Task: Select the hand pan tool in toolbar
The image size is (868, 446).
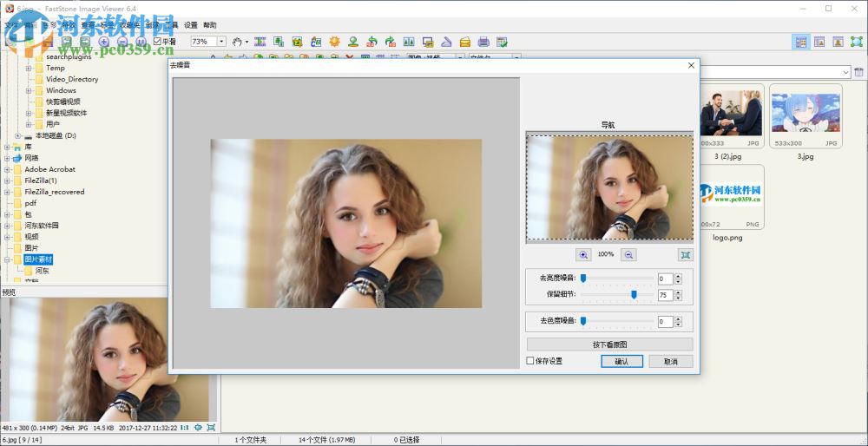Action: [236, 42]
